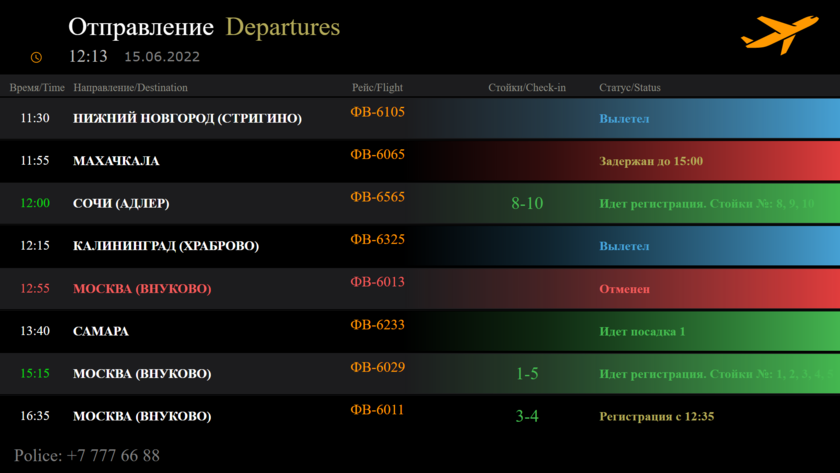Click the 'Задержан до 15:00' status
The height and width of the screenshot is (473, 840).
coord(650,161)
